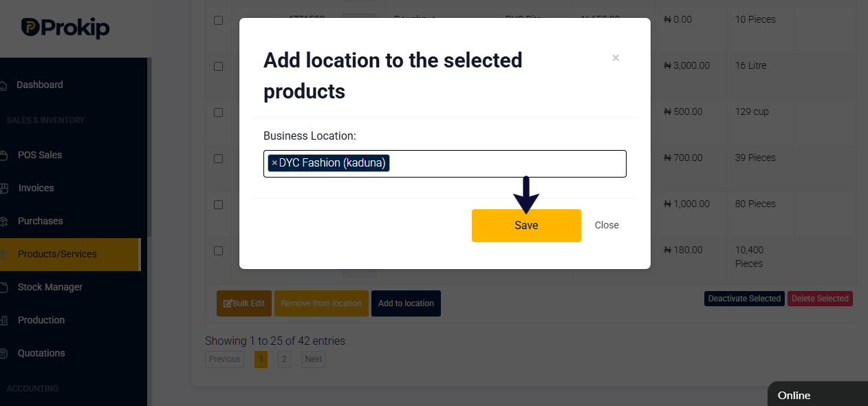The width and height of the screenshot is (868, 406).
Task: Remove the DYC Fashion (kaduna) tag
Action: [274, 163]
